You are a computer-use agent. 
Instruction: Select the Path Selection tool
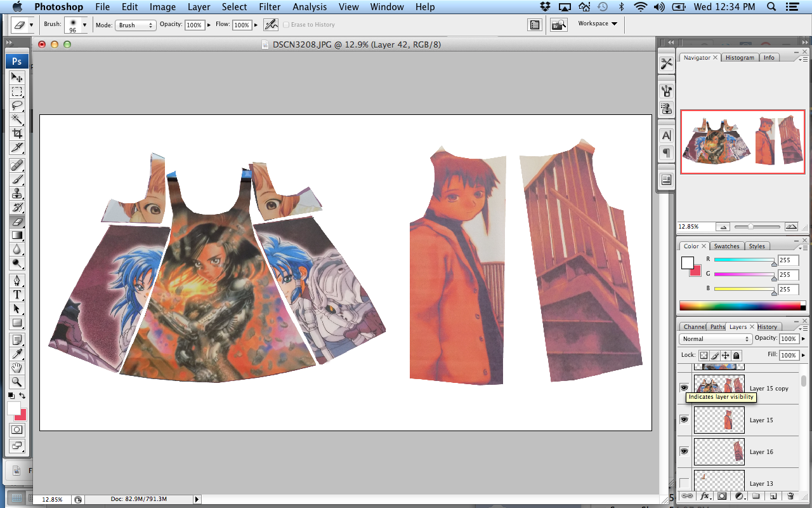click(17, 309)
